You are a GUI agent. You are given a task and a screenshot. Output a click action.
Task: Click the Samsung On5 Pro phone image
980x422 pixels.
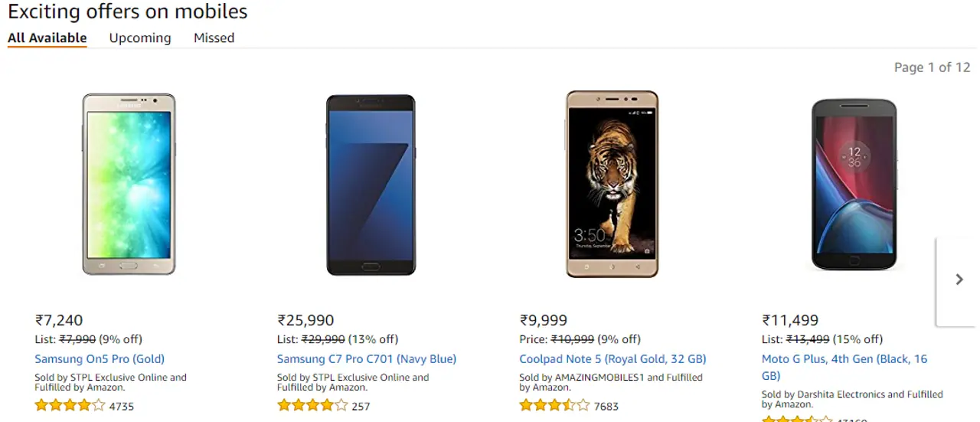coord(129,184)
